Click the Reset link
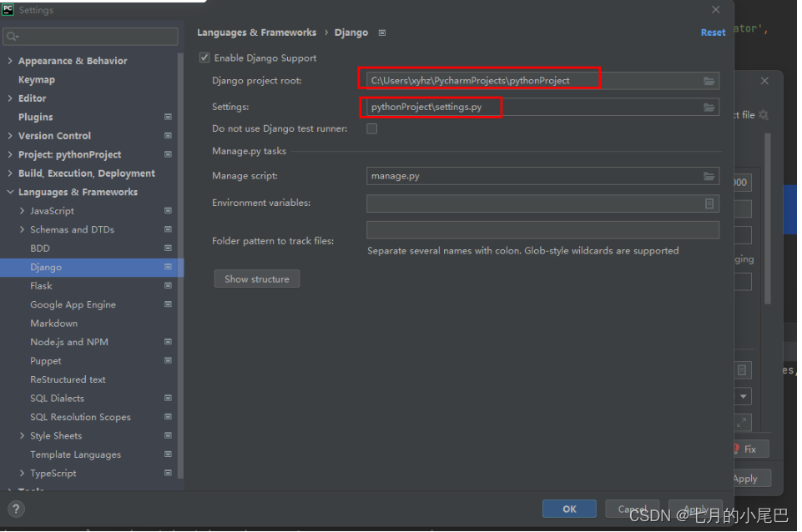This screenshot has width=802, height=532. point(713,33)
